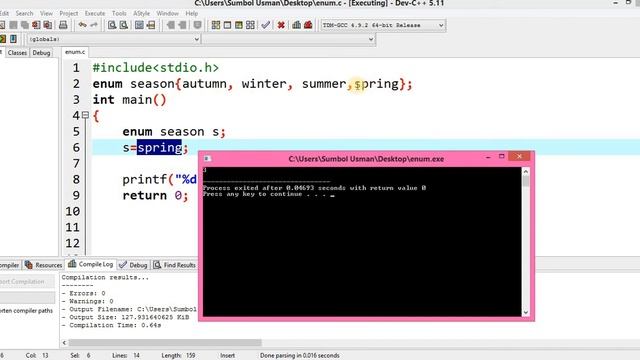Switch to the Find Results tab
Screen dimensions: 640x360
tap(175, 265)
